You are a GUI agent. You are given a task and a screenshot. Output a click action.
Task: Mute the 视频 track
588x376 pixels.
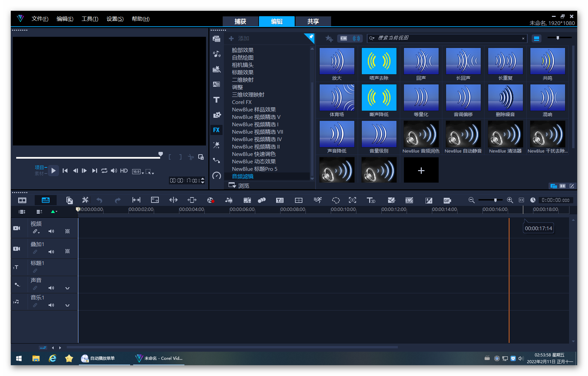(51, 231)
